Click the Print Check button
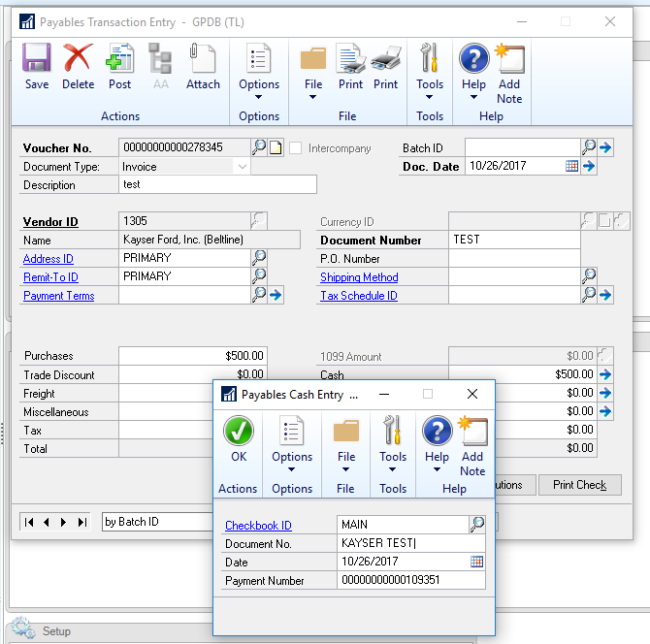The width and height of the screenshot is (650, 644). point(579,485)
